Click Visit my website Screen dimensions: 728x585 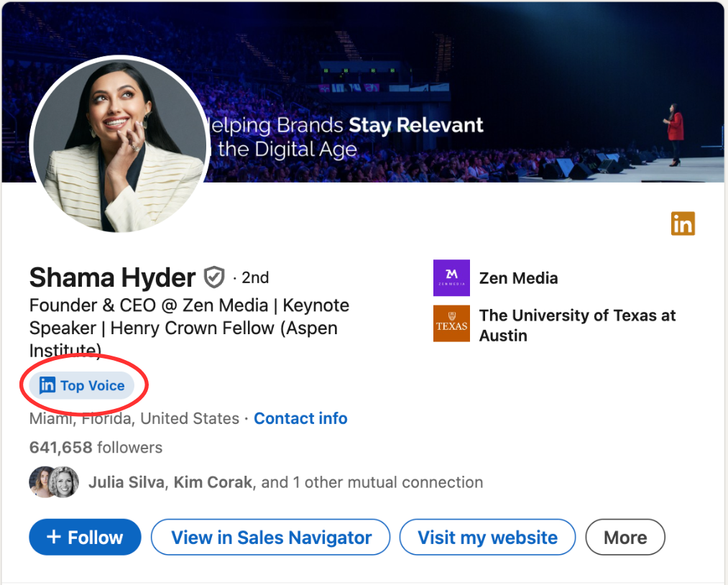[487, 537]
